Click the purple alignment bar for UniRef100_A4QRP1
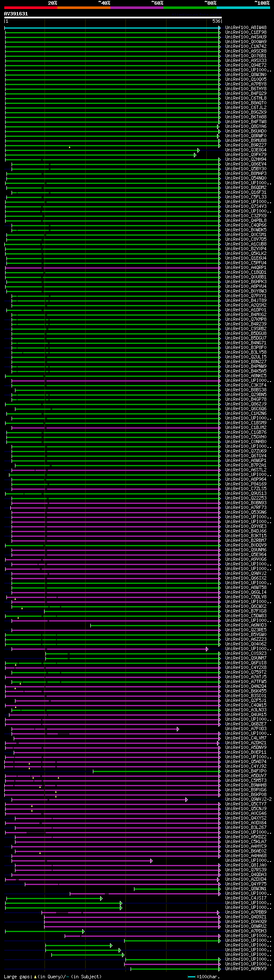This screenshot has width=274, height=980. [x=113, y=268]
